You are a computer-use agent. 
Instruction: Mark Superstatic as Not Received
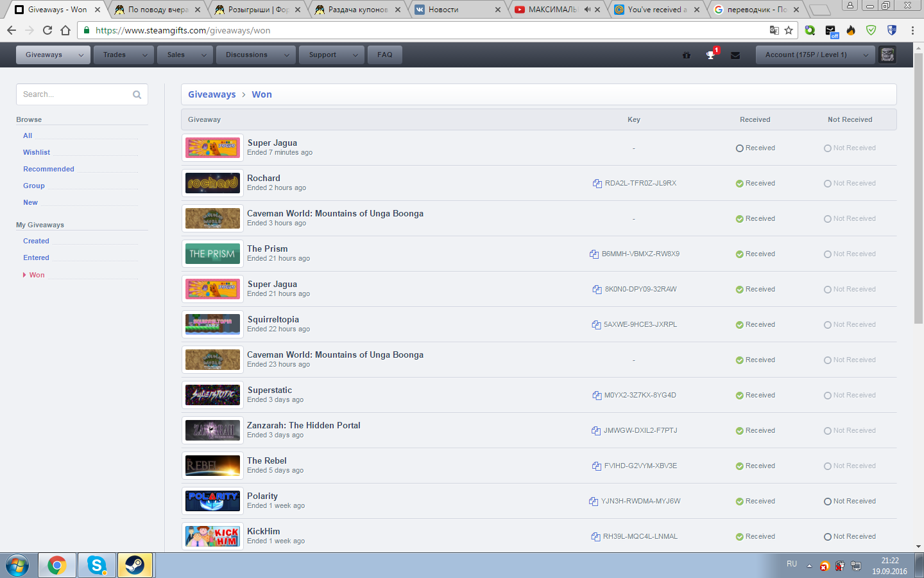(850, 396)
